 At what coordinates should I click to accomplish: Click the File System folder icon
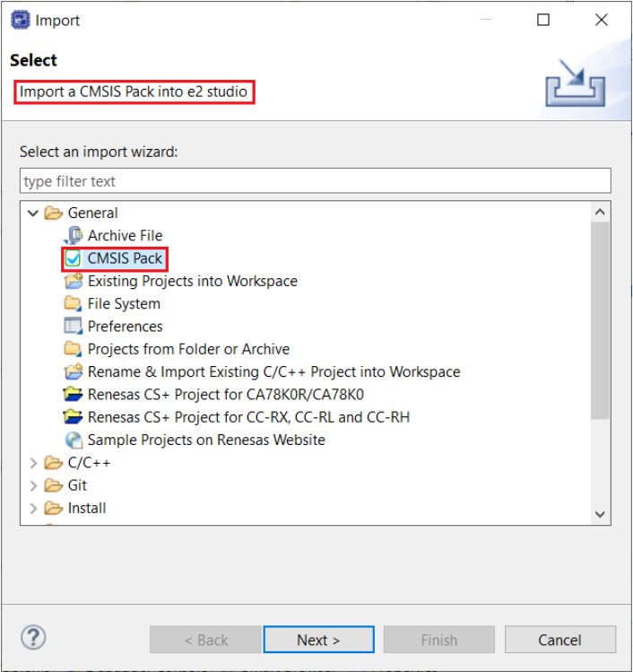73,304
